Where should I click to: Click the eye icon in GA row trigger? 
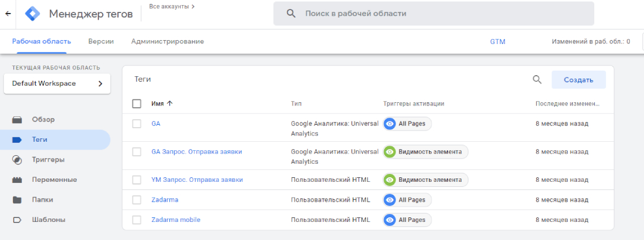(x=389, y=124)
